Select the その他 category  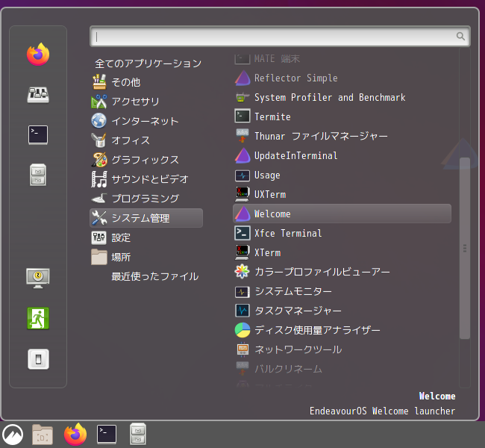pos(146,82)
